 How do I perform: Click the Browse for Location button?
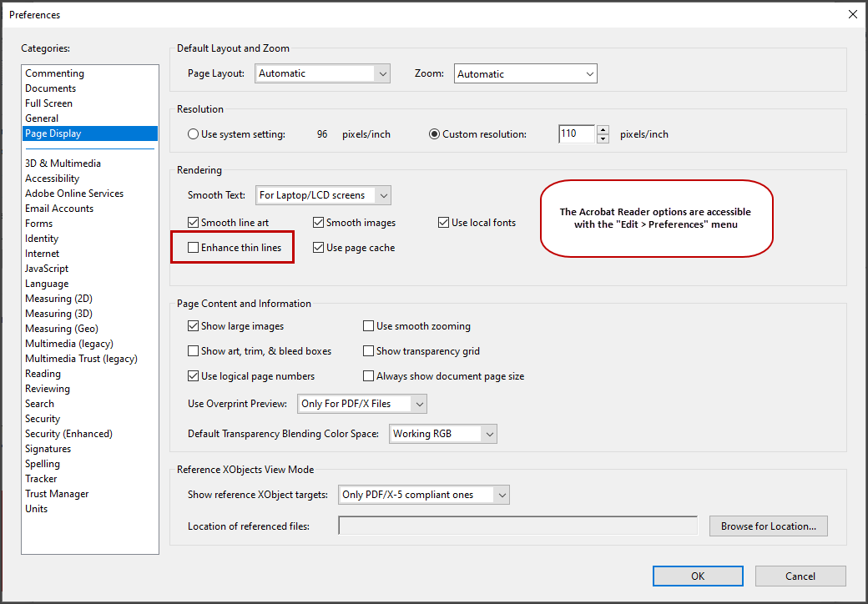(x=769, y=526)
